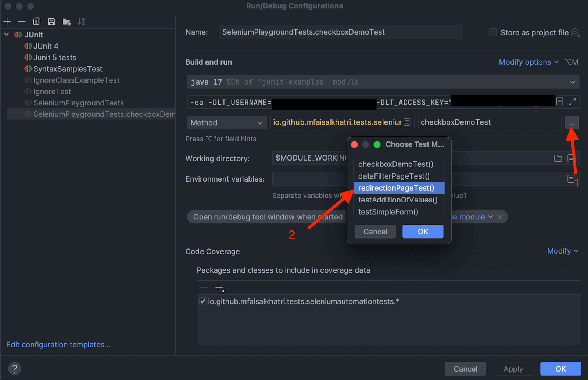Image resolution: width=588 pixels, height=380 pixels.
Task: Uncheck the seleniumautomationtests coverage package checkbox
Action: coord(203,301)
